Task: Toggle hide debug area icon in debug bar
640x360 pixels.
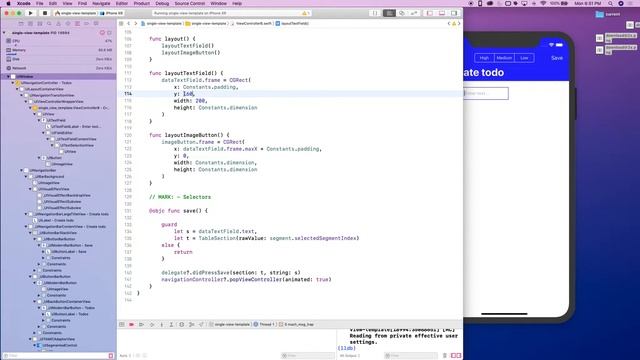Action: click(122, 324)
